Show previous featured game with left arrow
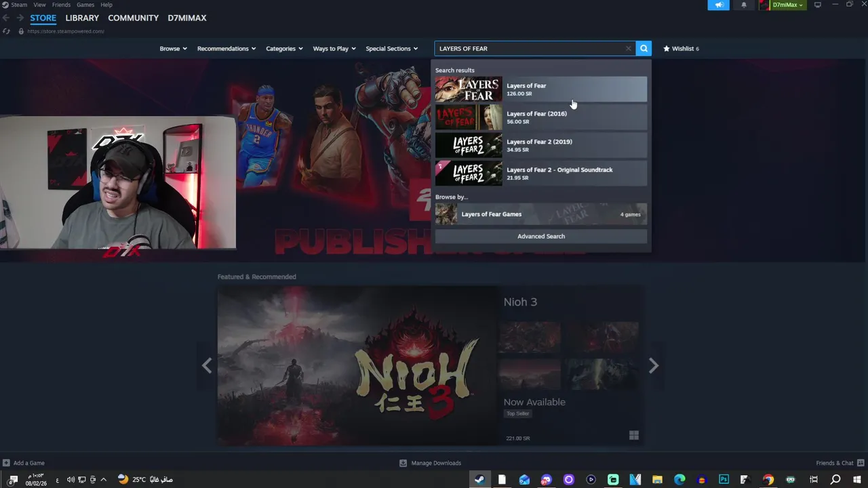This screenshot has height=488, width=868. click(207, 366)
